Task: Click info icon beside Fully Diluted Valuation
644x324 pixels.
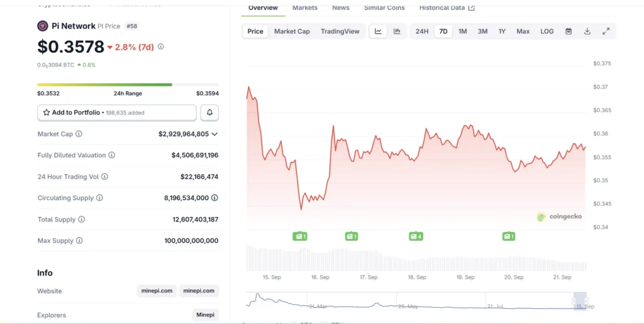Action: pos(111,155)
